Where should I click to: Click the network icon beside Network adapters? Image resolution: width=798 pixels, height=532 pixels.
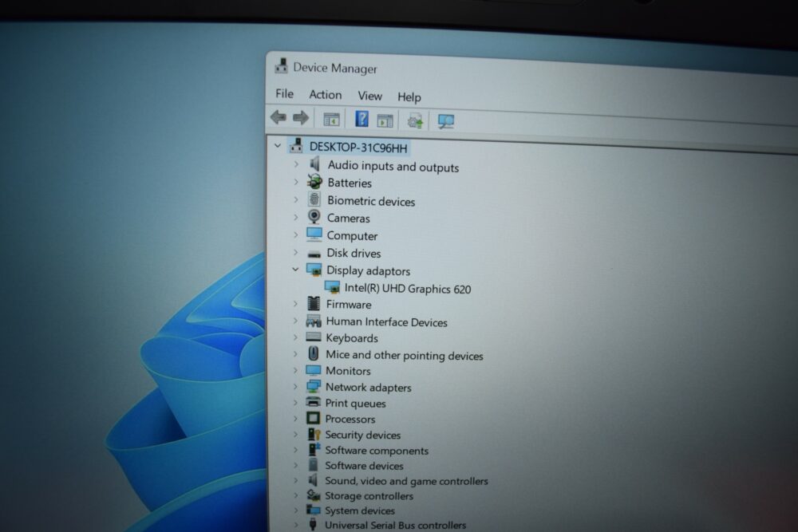313,386
